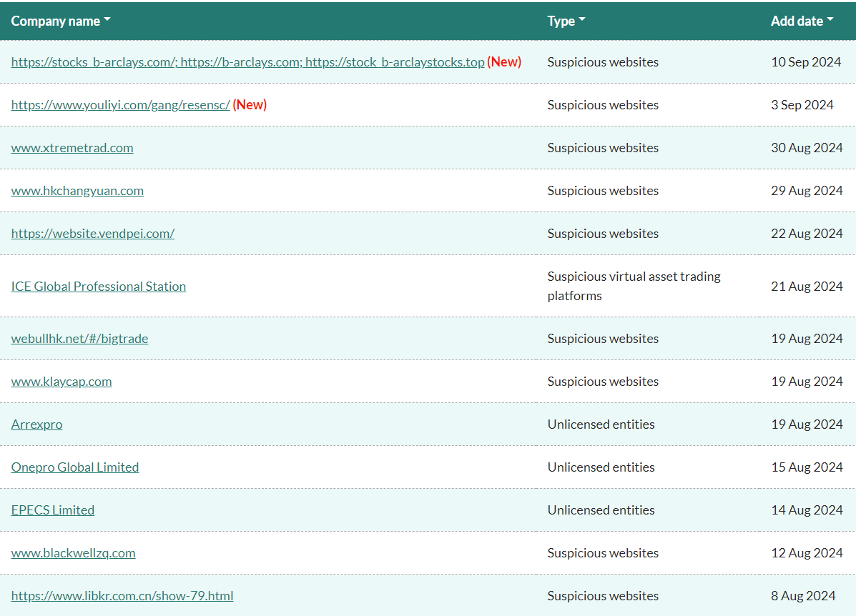Select the 21 Aug 2024 date cell
856x616 pixels.
807,287
